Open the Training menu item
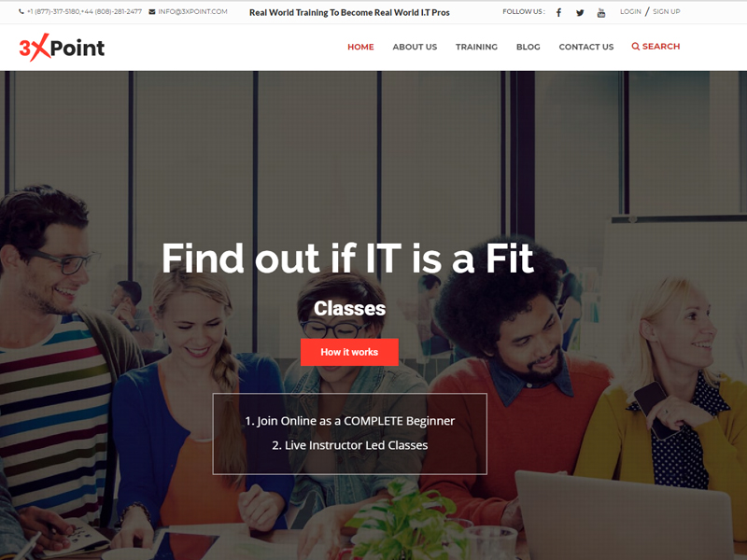The image size is (747, 560). point(476,47)
